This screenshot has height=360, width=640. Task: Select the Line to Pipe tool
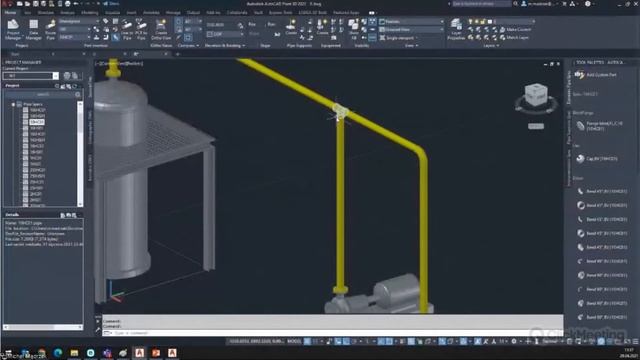tap(127, 29)
